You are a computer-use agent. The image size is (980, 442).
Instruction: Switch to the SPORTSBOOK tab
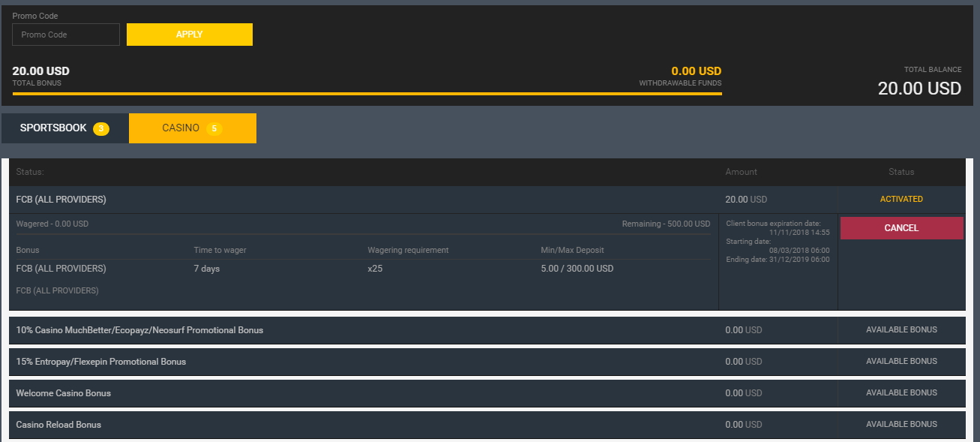click(x=54, y=128)
